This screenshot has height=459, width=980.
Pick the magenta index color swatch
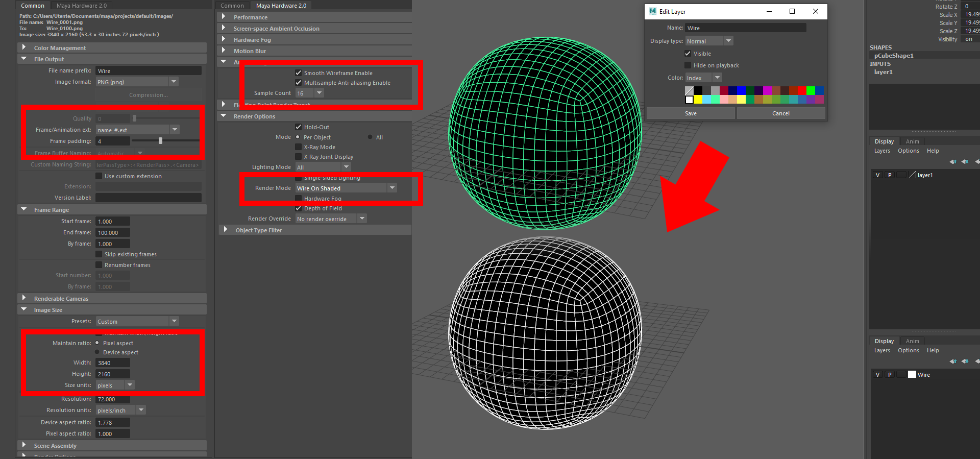767,90
